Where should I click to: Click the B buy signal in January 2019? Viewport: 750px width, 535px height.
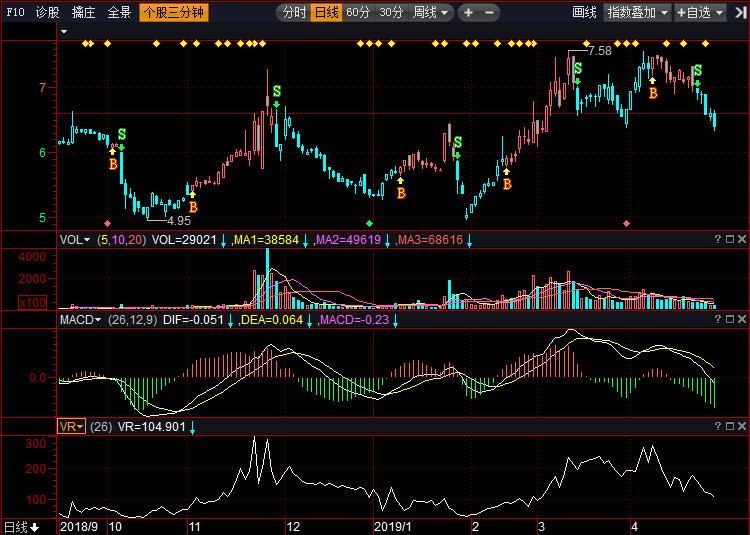click(401, 193)
